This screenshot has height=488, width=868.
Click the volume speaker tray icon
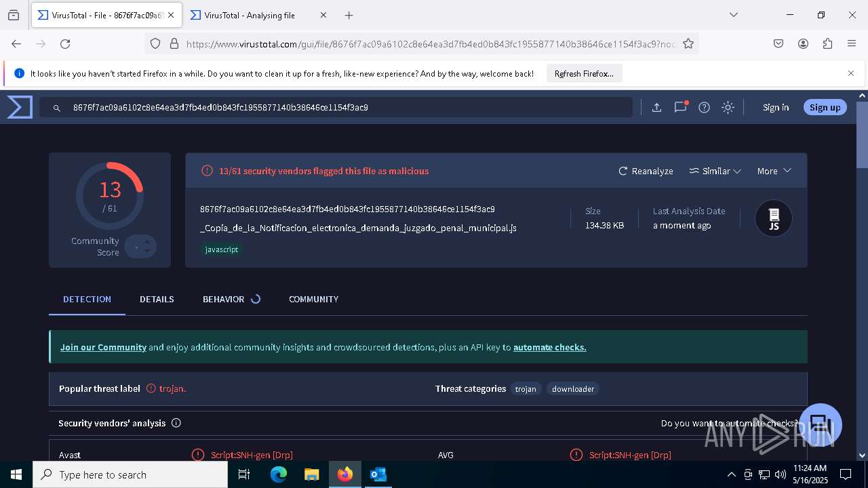point(781,474)
